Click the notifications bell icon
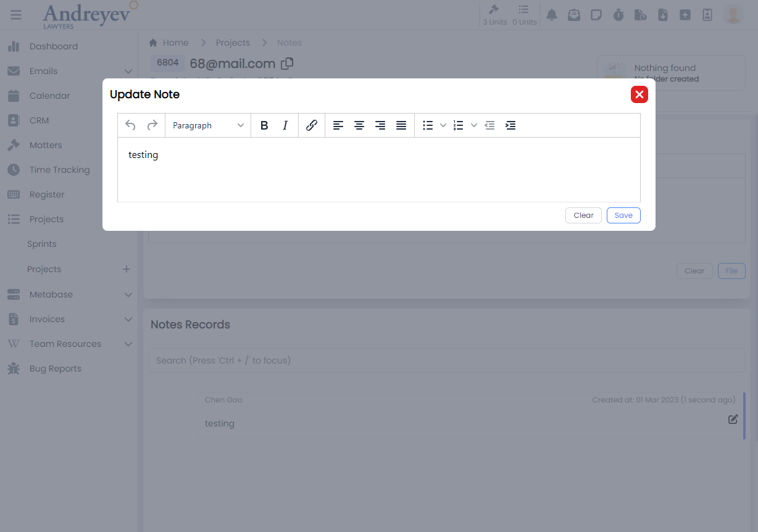 click(x=552, y=15)
